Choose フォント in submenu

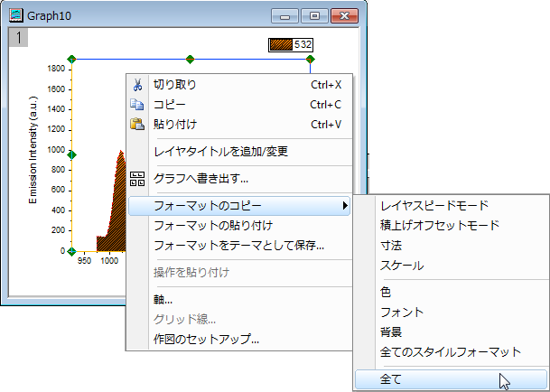pos(451,312)
